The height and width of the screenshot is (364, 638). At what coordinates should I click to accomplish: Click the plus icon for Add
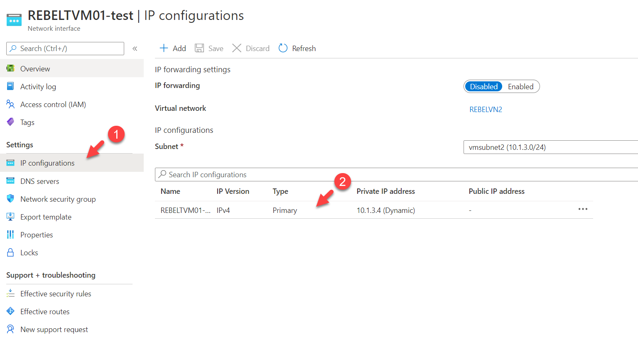click(164, 48)
